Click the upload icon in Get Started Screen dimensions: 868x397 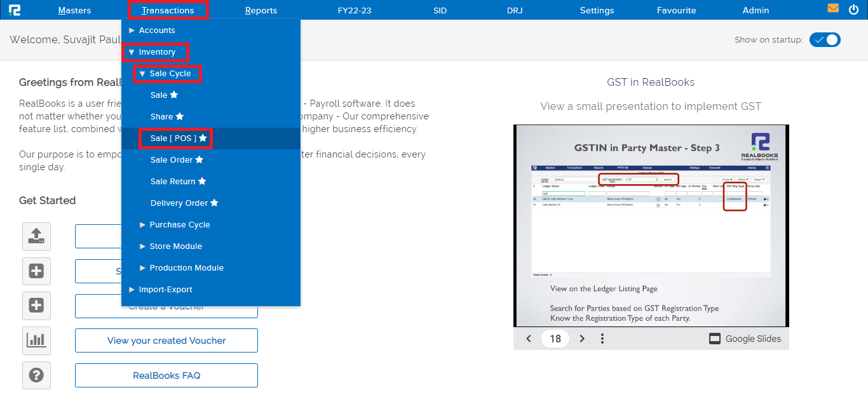coord(36,236)
